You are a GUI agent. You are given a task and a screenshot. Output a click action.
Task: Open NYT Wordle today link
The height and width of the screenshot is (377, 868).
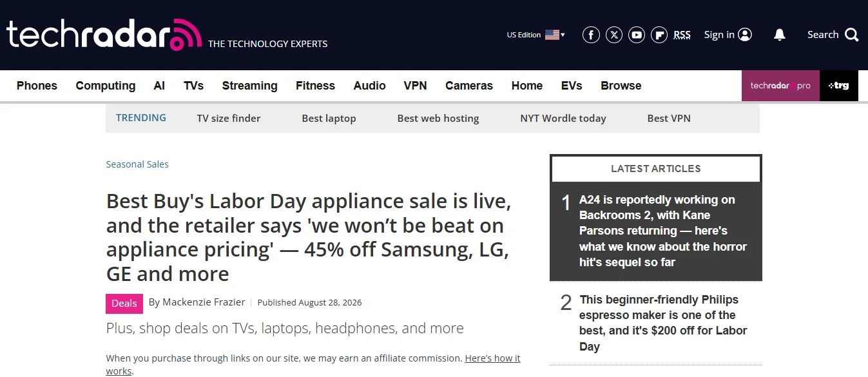click(563, 119)
